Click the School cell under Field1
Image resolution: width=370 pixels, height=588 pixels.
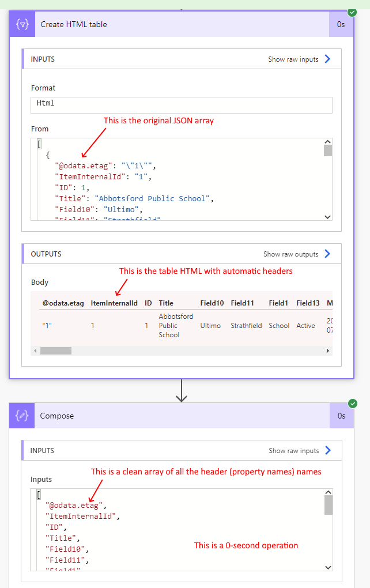click(x=279, y=326)
